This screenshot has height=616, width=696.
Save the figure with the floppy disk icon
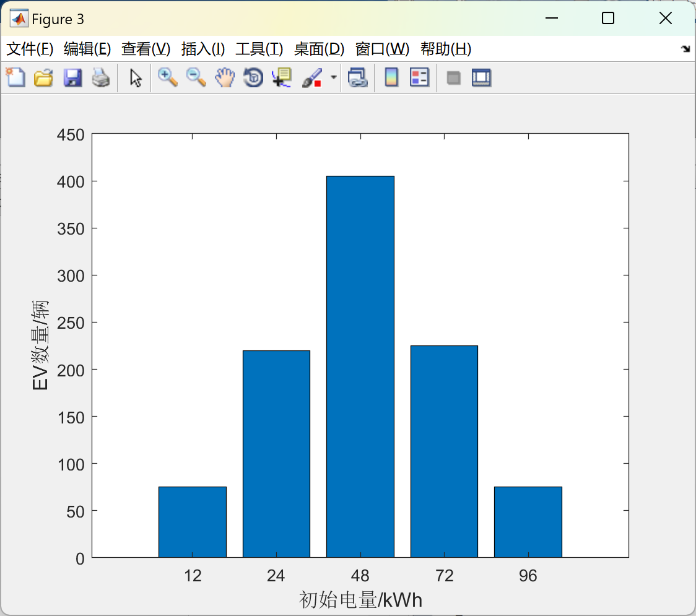coord(72,77)
